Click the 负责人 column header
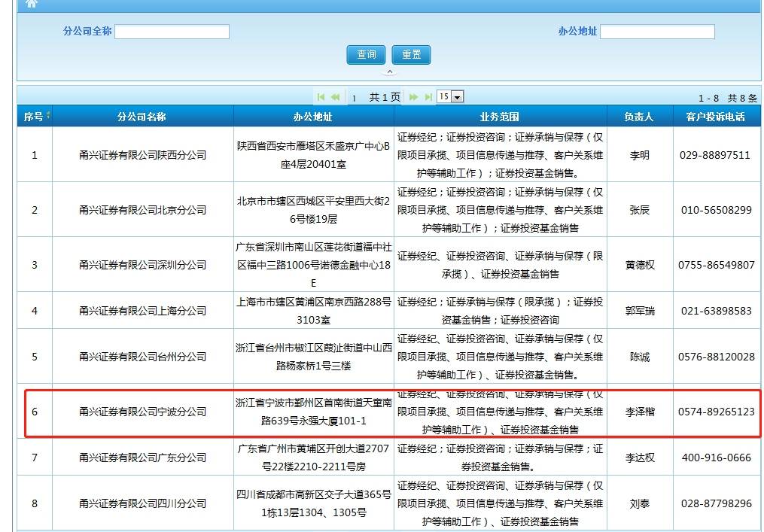Screen dimensions: 764x532 pyautogui.click(x=639, y=117)
